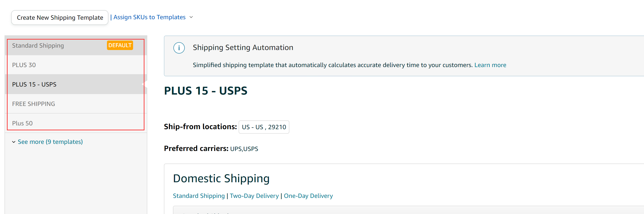Click the US - US, 29210 ship-from location
644x214 pixels.
(x=264, y=127)
